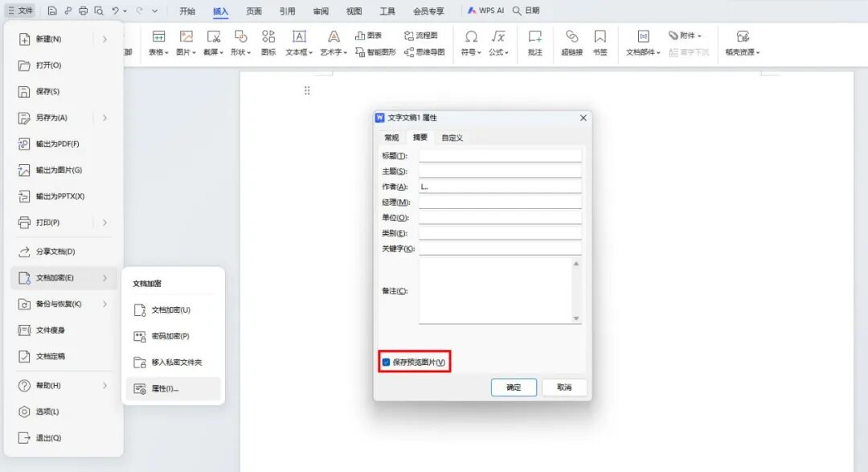
Task: Open the 形状 shapes gallery
Action: point(241,43)
